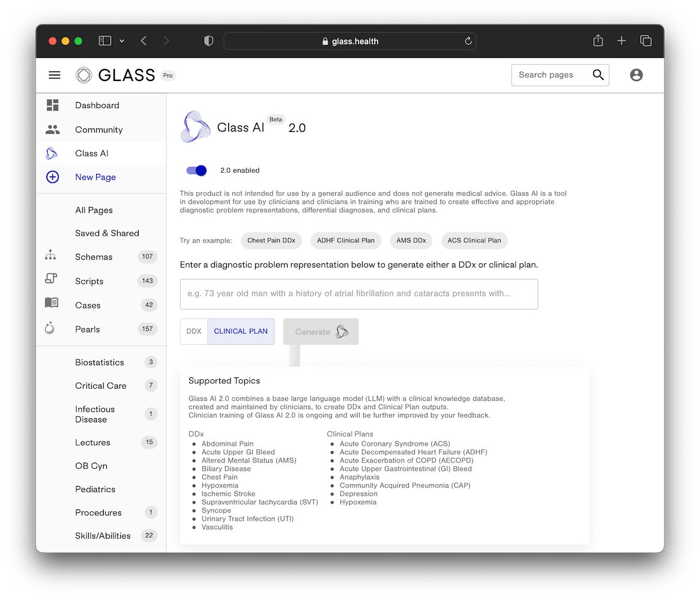Viewport: 700px width, 600px height.
Task: Open Dashboard from sidebar icon
Action: click(53, 106)
